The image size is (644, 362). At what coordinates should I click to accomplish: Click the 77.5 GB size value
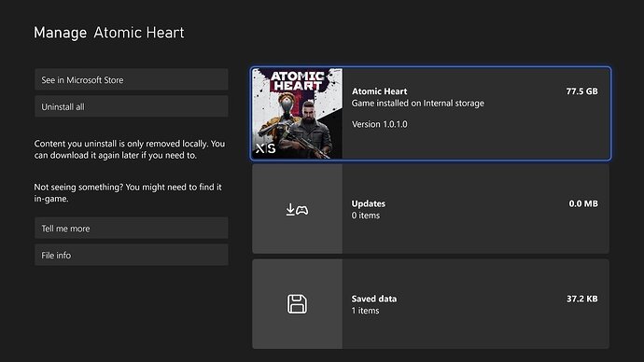[x=581, y=91]
